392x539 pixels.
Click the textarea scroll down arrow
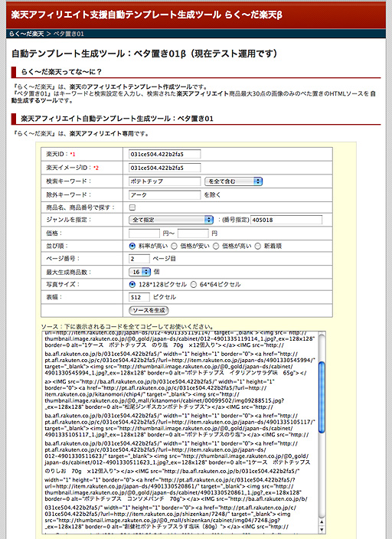coord(322,529)
